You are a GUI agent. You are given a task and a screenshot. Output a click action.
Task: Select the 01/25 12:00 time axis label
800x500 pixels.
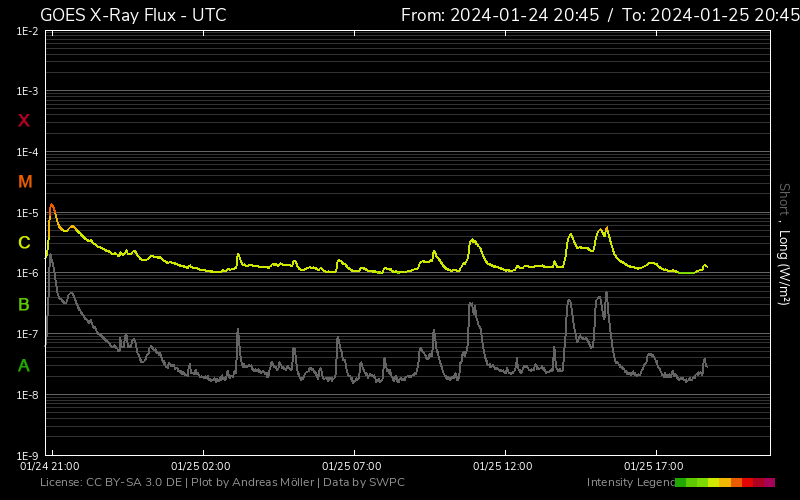click(501, 466)
